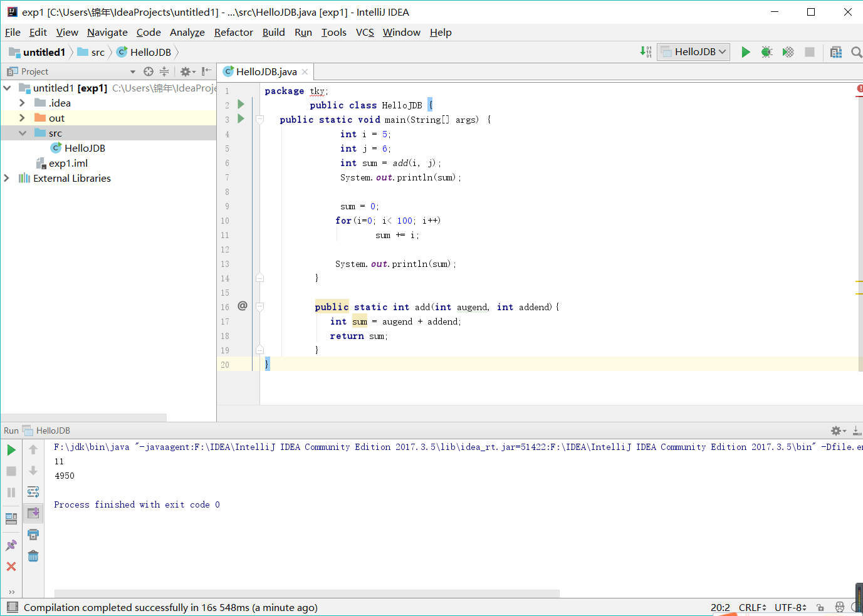This screenshot has height=616, width=863.
Task: Click the Make Project build icon
Action: (x=646, y=52)
